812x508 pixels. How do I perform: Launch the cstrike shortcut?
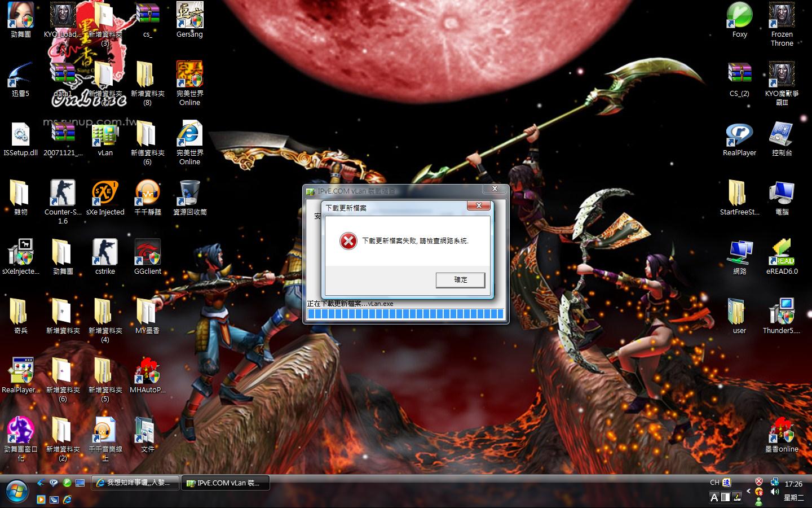(105, 257)
